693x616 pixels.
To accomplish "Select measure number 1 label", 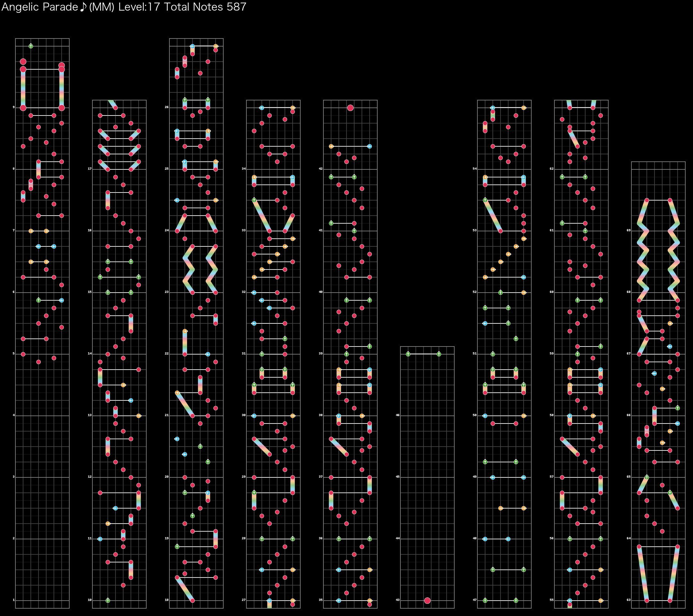I will click(13, 600).
